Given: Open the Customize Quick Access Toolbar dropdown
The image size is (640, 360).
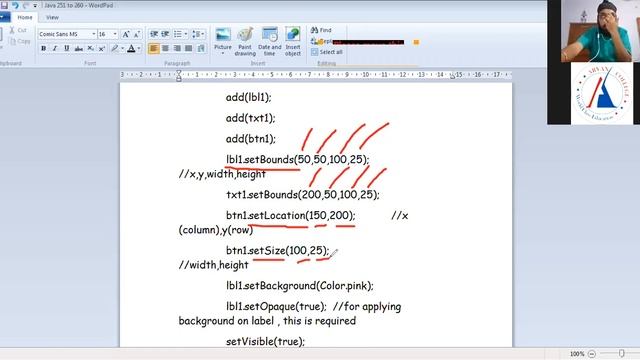Looking at the screenshot, I should click(35, 6).
